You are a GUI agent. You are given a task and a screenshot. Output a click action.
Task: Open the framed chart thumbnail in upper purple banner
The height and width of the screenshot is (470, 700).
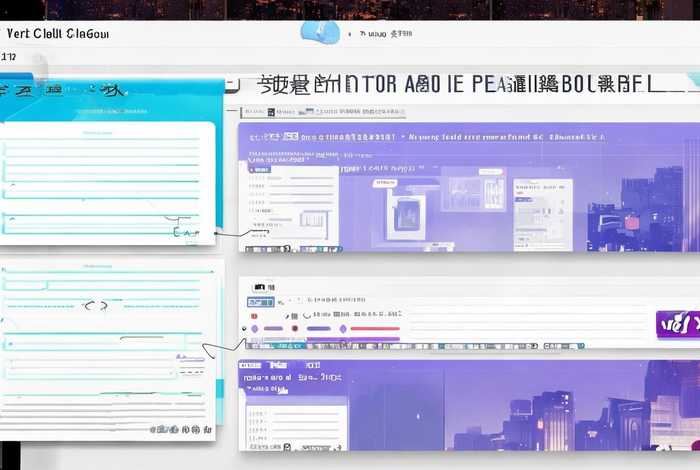coord(407,216)
